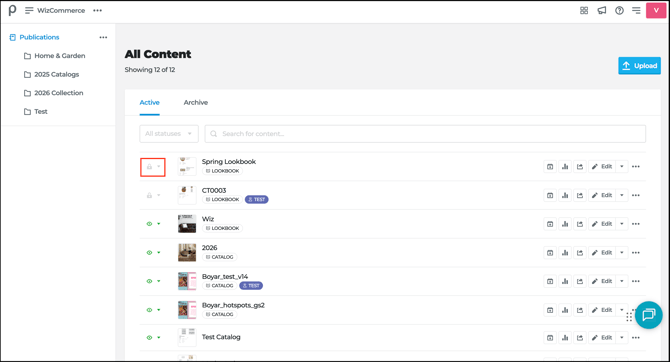Click Edit for CT0003
Viewport: 670px width, 362px height.
coord(602,195)
